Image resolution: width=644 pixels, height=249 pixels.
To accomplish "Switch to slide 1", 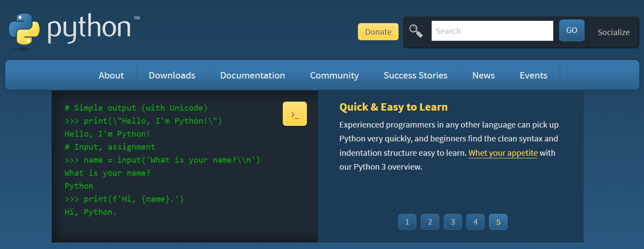I will 407,222.
